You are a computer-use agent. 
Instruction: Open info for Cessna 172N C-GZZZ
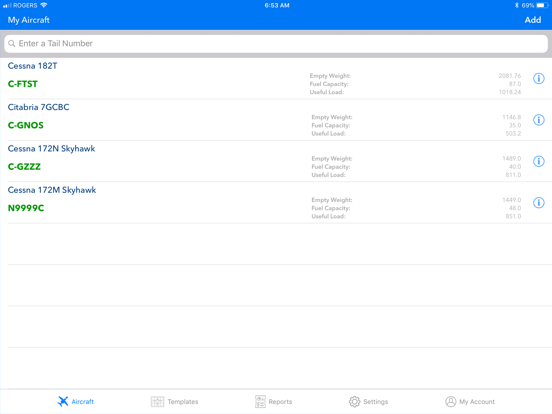(539, 161)
